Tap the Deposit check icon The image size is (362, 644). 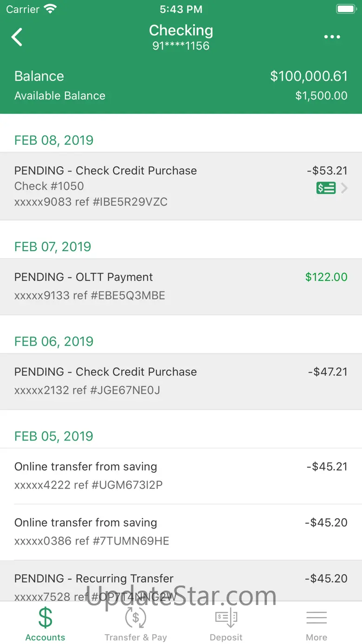click(x=226, y=618)
